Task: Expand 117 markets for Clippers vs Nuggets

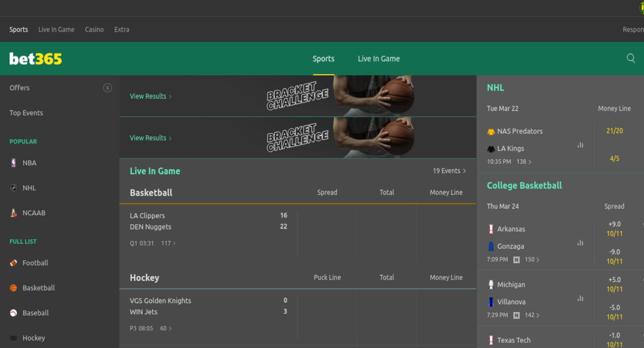Action: click(x=168, y=243)
